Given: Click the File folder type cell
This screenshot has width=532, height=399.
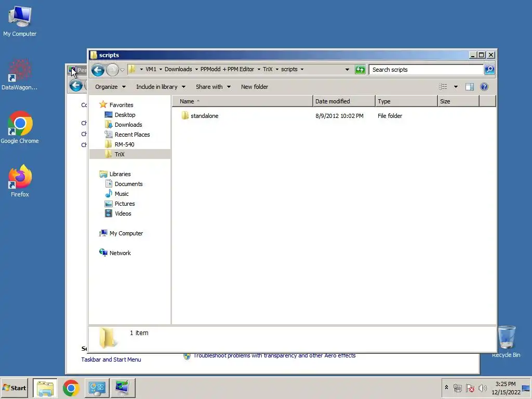Looking at the screenshot, I should (x=390, y=116).
